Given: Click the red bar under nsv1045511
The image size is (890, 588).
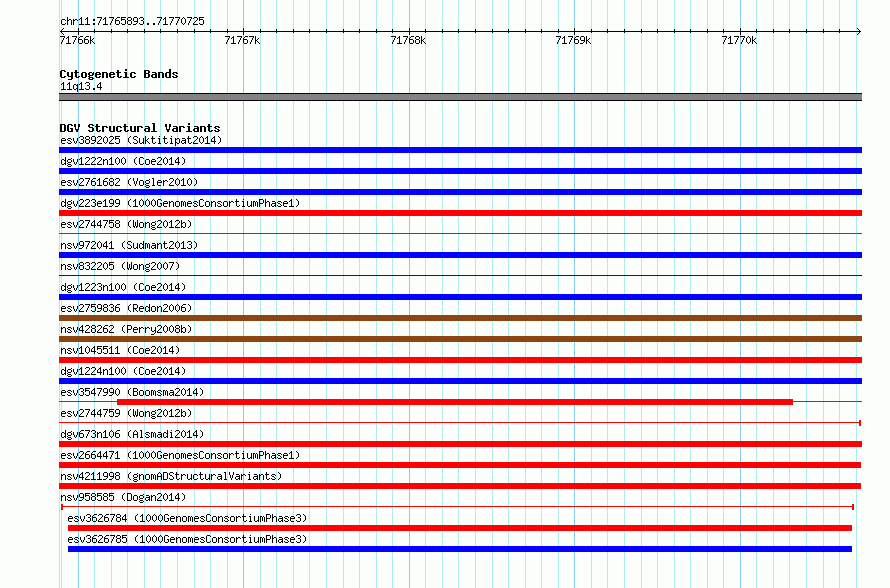Looking at the screenshot, I should (x=460, y=360).
